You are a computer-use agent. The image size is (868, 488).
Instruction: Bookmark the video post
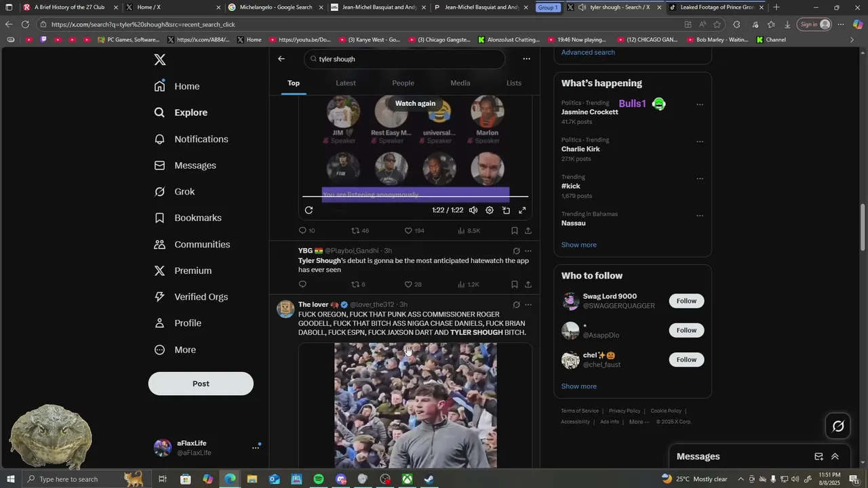(514, 230)
